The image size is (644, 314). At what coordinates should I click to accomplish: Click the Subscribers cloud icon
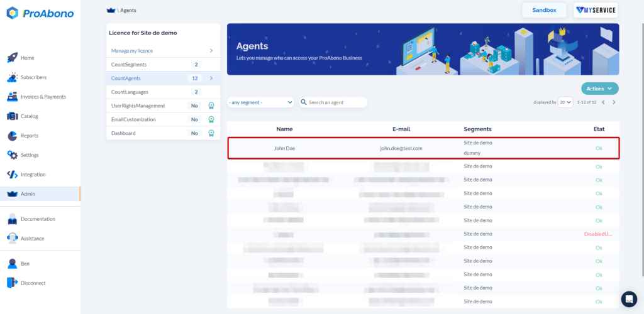click(13, 77)
